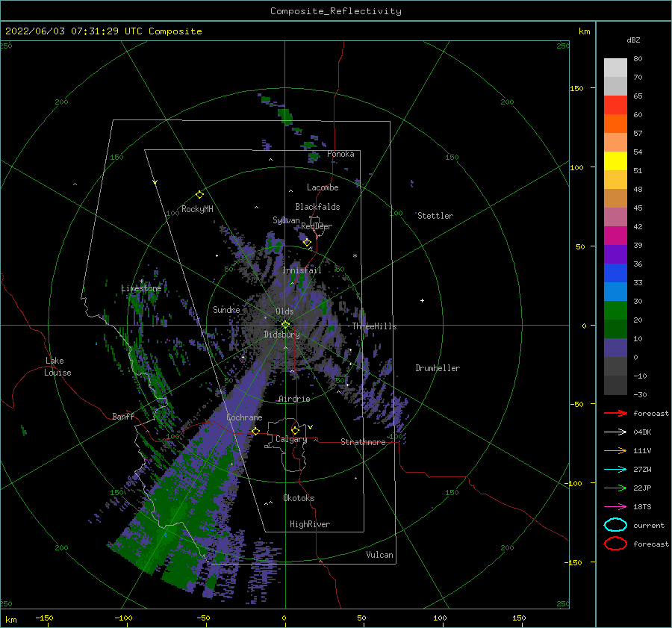Click the magenta 39-42 dBZ color swatch
Screen dimensions: 672x628
pyautogui.click(x=615, y=236)
